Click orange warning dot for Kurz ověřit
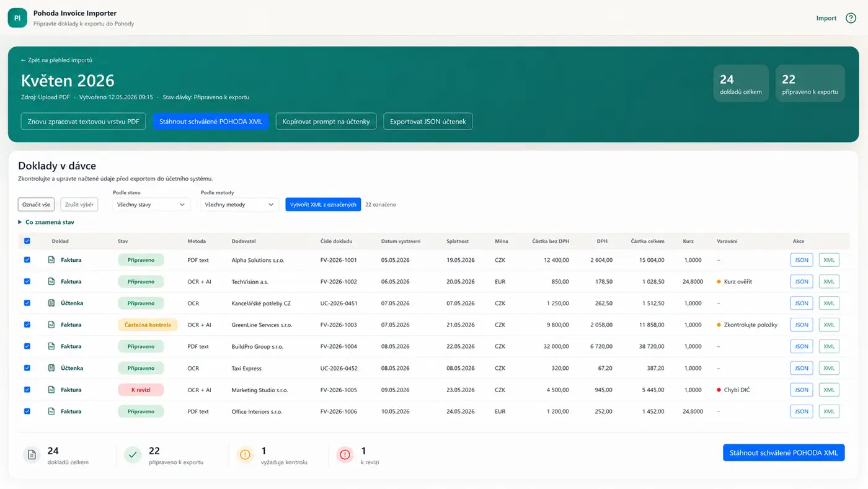 click(x=719, y=282)
